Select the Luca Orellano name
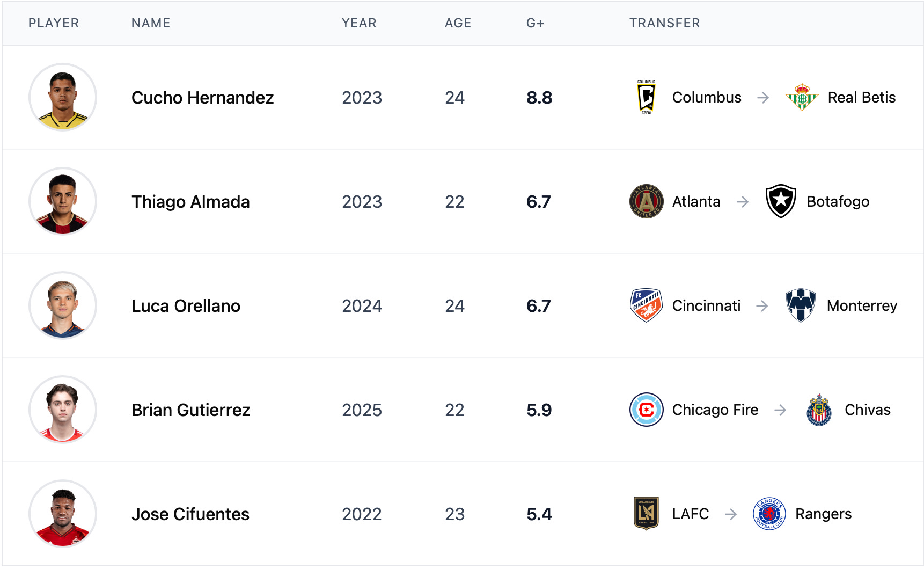 pyautogui.click(x=186, y=306)
